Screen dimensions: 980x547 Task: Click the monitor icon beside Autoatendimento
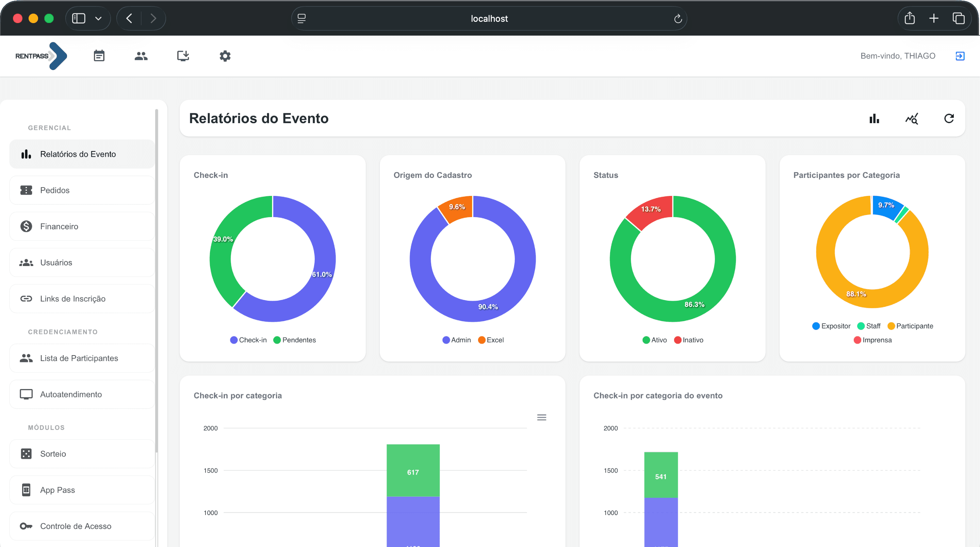26,394
